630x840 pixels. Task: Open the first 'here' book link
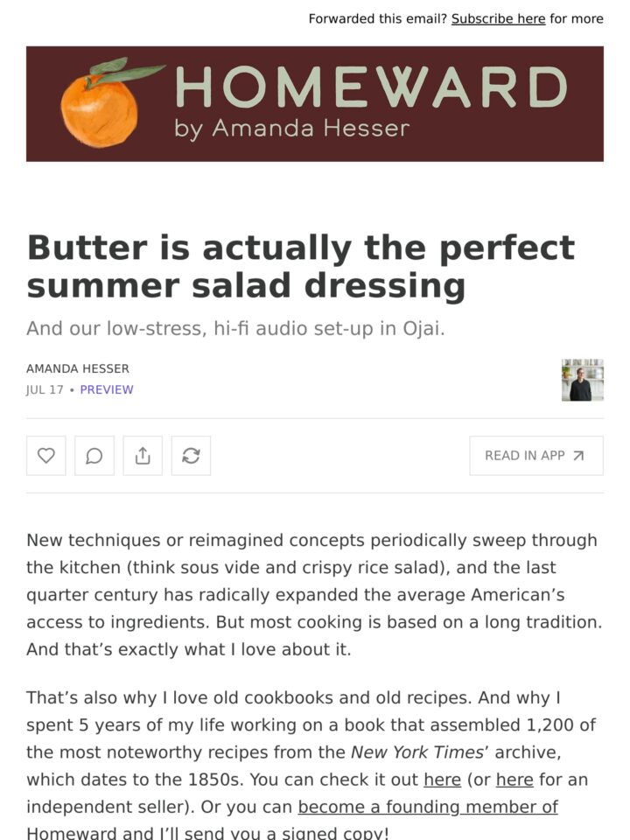[x=442, y=780]
